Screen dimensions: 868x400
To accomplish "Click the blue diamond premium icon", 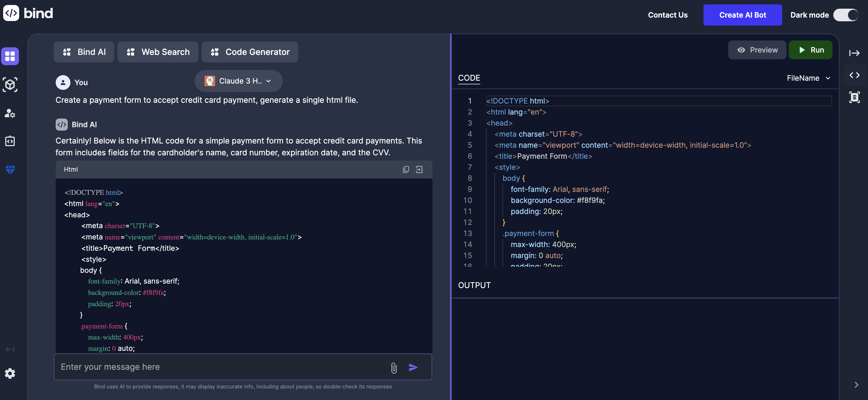I will pos(10,170).
